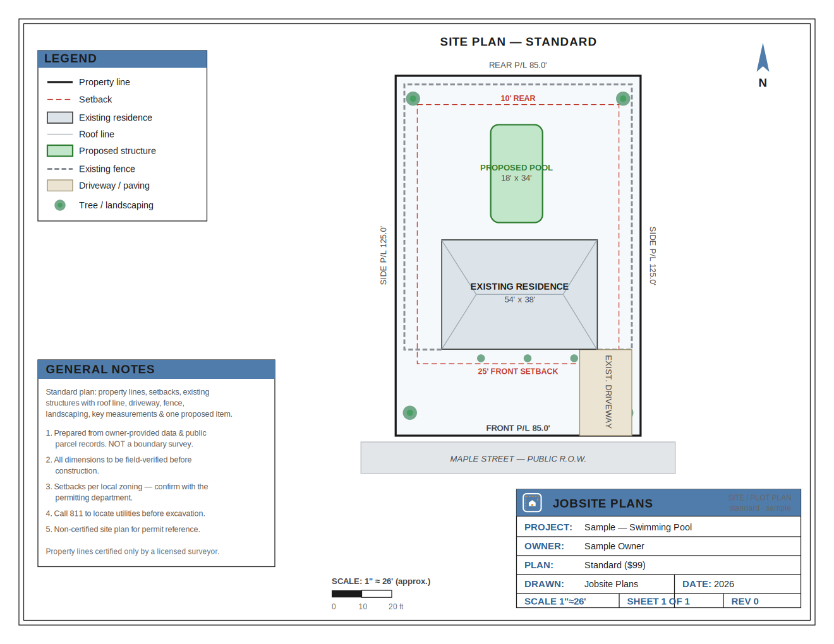Click the DRAWN value Jobsite Plans
This screenshot has width=834, height=644.
[x=611, y=584]
